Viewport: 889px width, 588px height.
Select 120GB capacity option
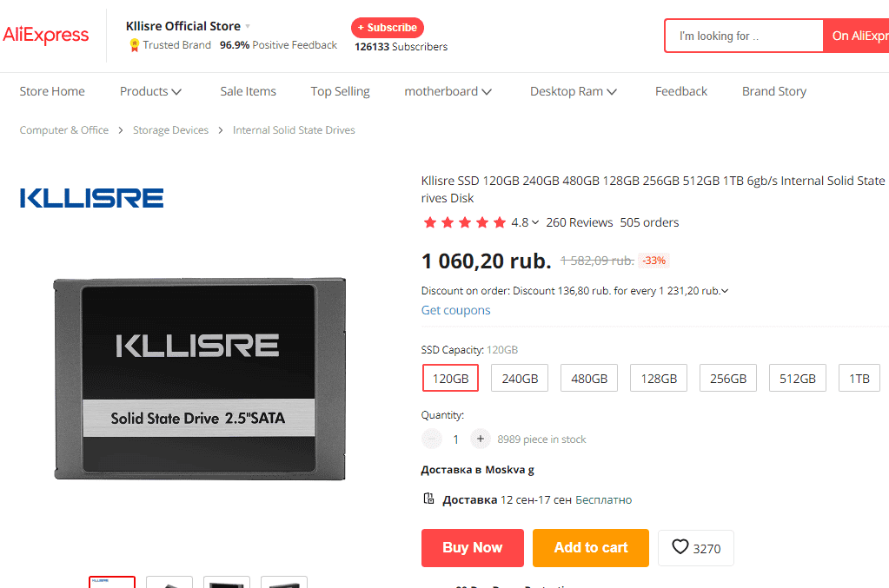tap(450, 378)
